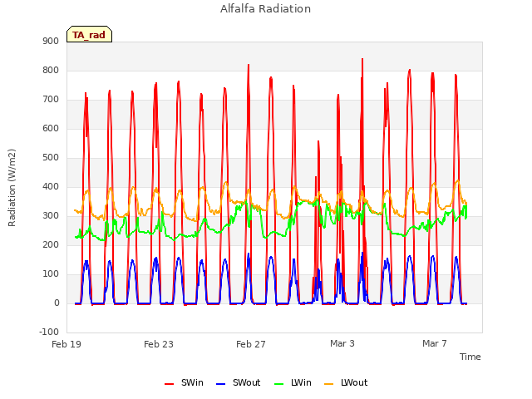The image size is (532, 399).
Task: Click the Mar 3 date tick label
Action: click(342, 343)
